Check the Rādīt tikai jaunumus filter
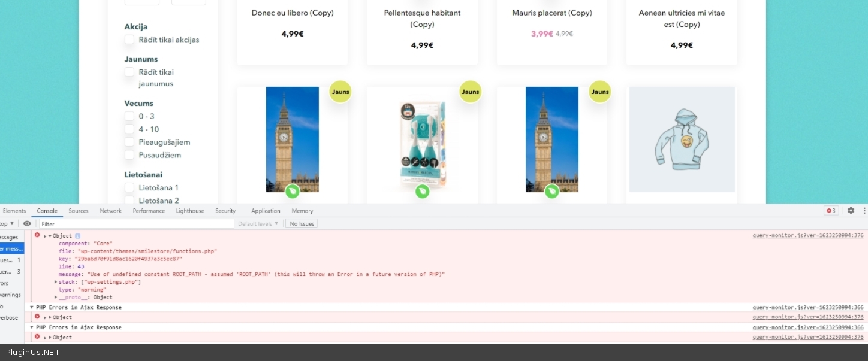This screenshot has height=361, width=868. click(x=129, y=72)
